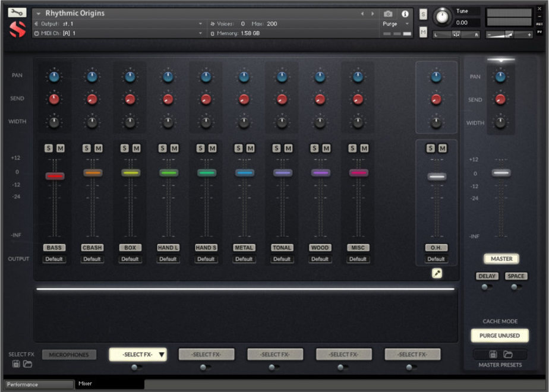Click the MICROPHONES button
This screenshot has width=549, height=392.
pos(69,354)
